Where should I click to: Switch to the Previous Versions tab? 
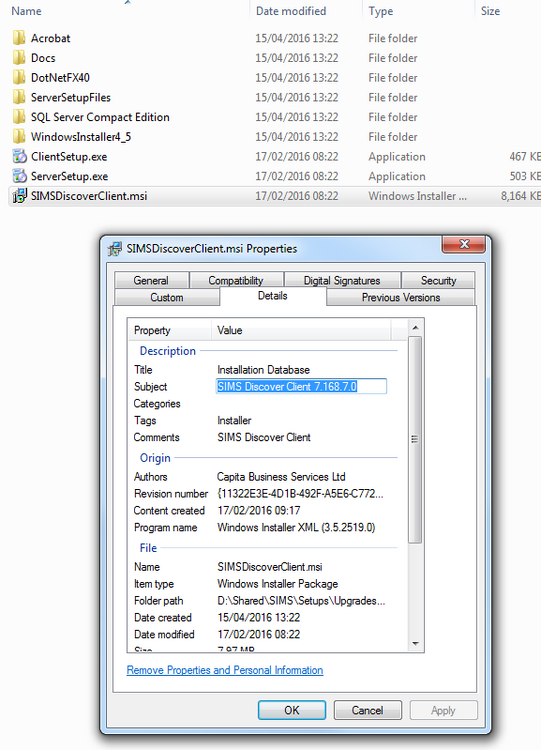401,297
